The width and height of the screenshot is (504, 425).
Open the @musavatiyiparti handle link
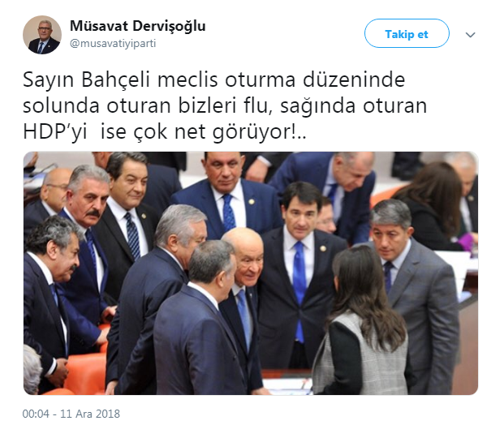(113, 43)
